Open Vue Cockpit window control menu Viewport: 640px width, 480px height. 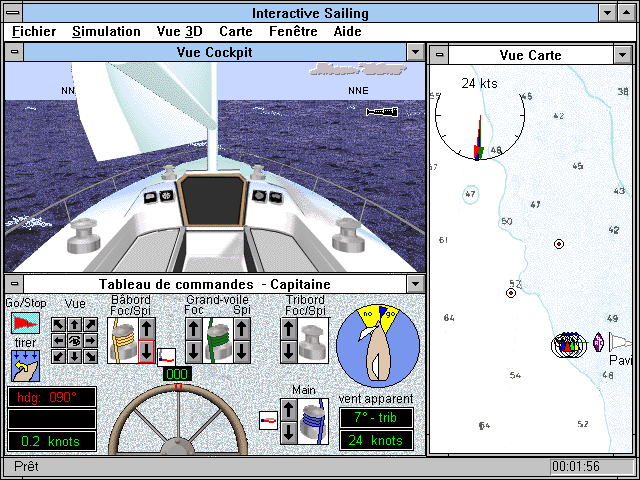14,52
